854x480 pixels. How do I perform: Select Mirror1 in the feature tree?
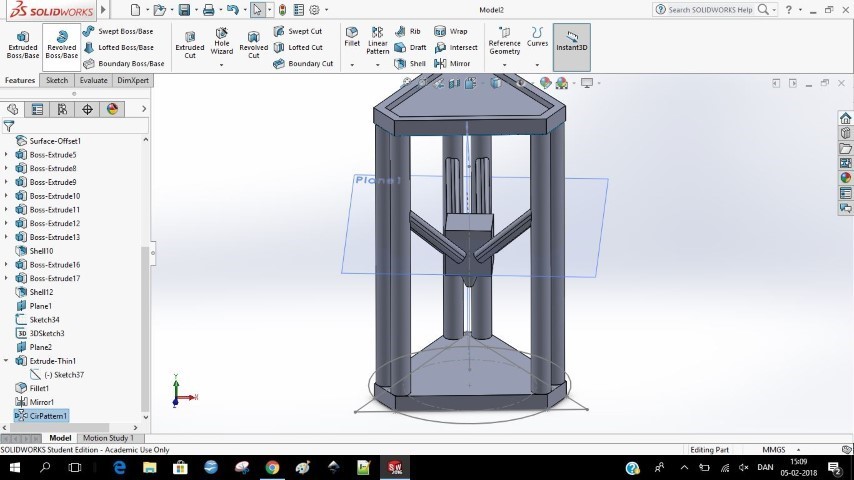tap(34, 402)
